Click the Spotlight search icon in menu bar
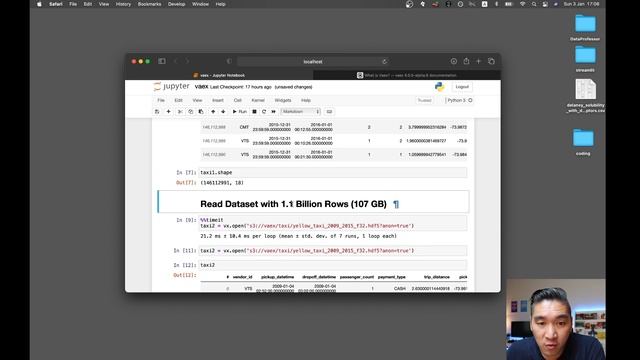640x360 pixels. pos(534,4)
